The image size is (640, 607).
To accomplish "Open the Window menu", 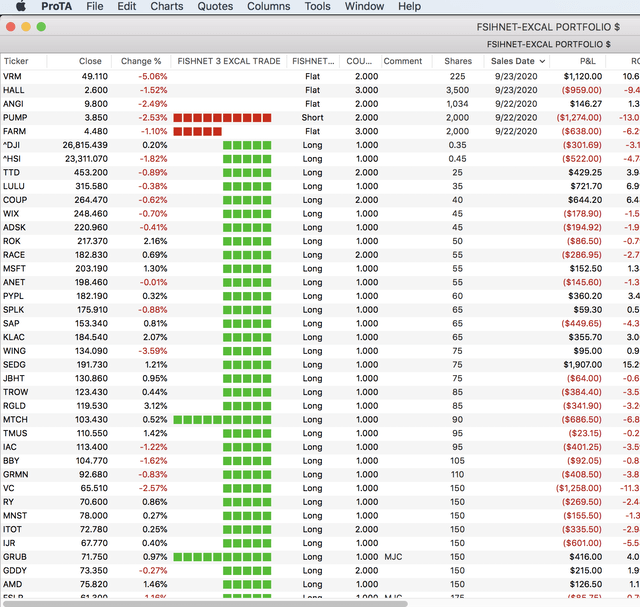I will click(364, 6).
